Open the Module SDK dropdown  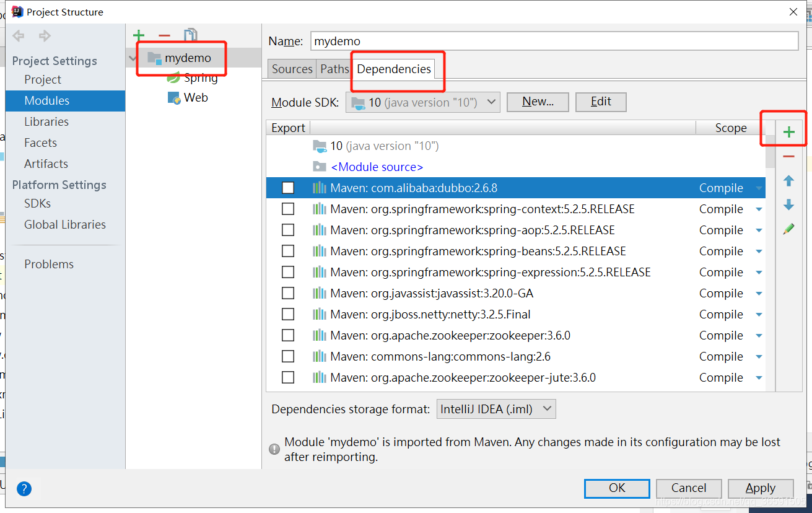point(423,102)
